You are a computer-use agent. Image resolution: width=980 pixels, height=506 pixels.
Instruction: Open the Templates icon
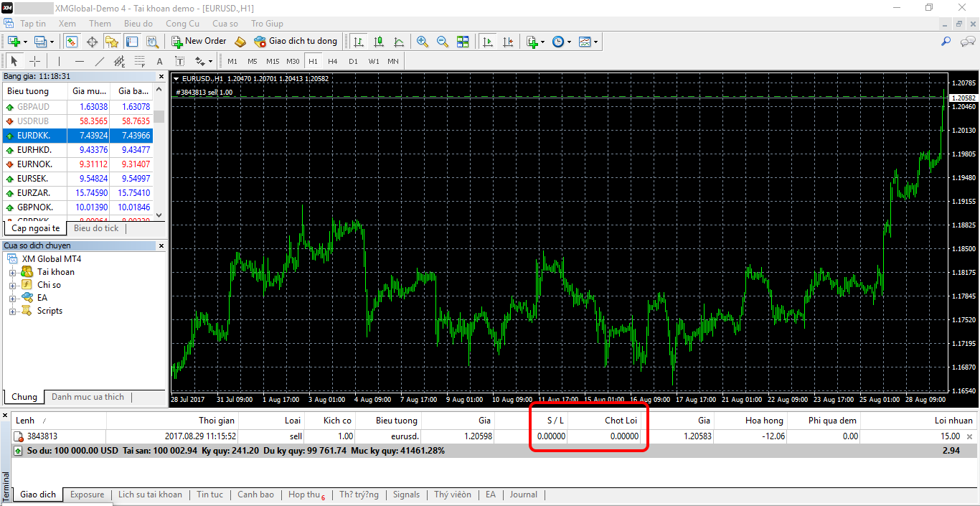coord(585,42)
